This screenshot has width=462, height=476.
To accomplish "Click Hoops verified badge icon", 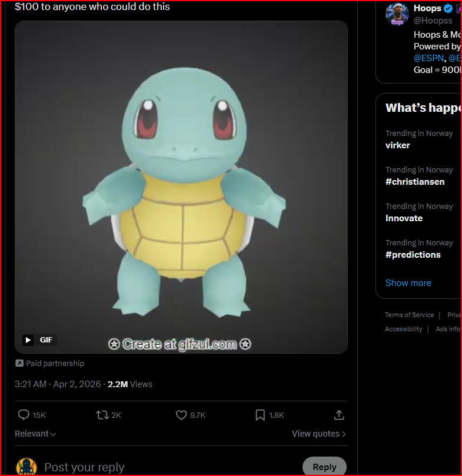I will coord(448,8).
